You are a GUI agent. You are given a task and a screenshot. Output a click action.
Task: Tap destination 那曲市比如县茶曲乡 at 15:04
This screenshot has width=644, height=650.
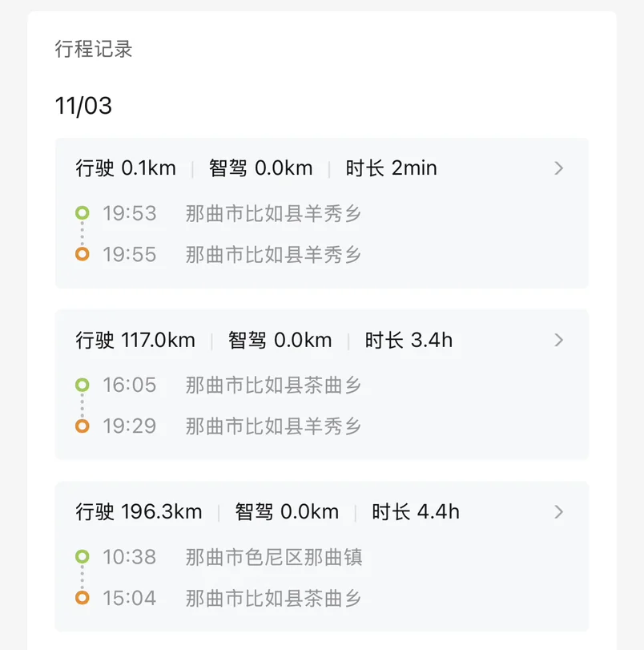tap(274, 598)
